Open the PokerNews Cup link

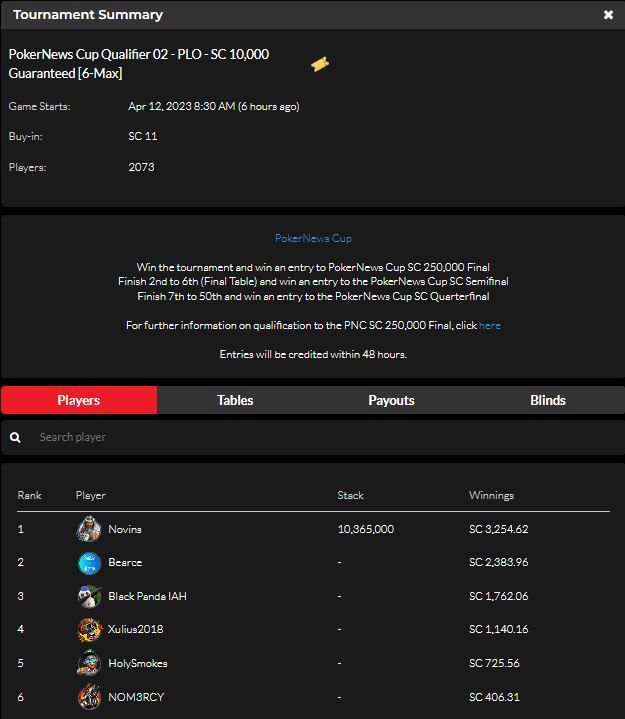313,238
